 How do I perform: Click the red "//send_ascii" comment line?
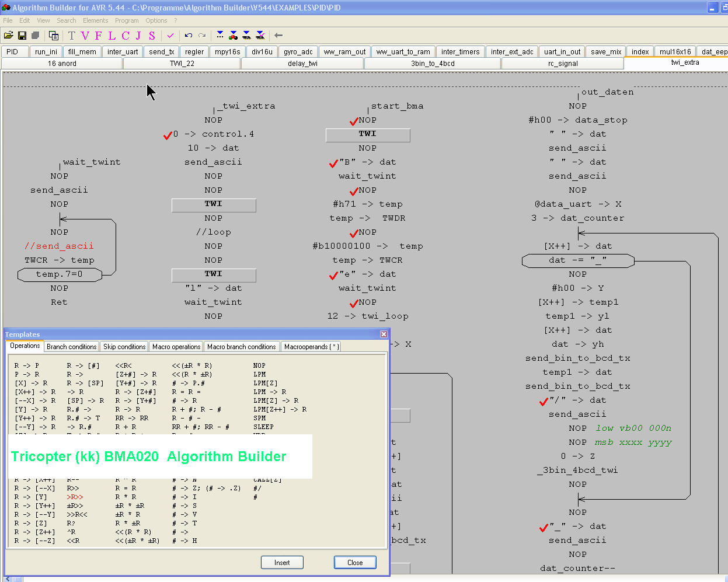(x=59, y=246)
